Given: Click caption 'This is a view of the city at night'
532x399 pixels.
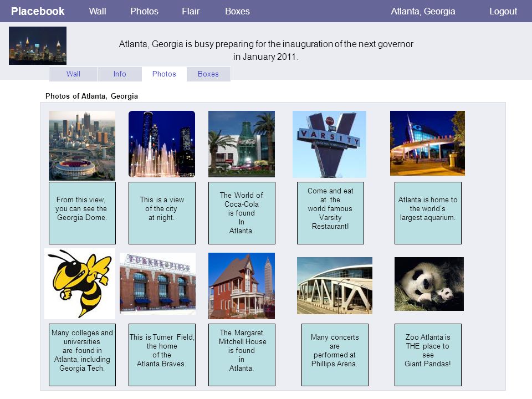Looking at the screenshot, I should point(162,213).
